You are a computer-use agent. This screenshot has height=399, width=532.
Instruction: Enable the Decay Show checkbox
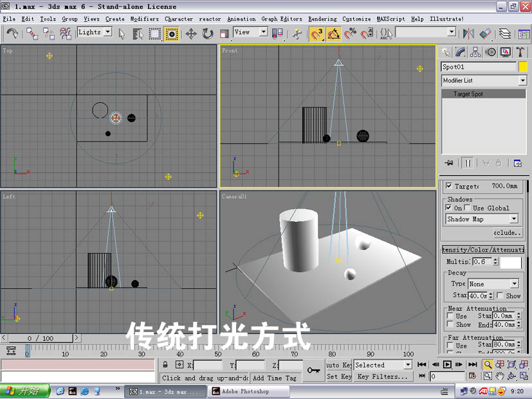coord(500,295)
